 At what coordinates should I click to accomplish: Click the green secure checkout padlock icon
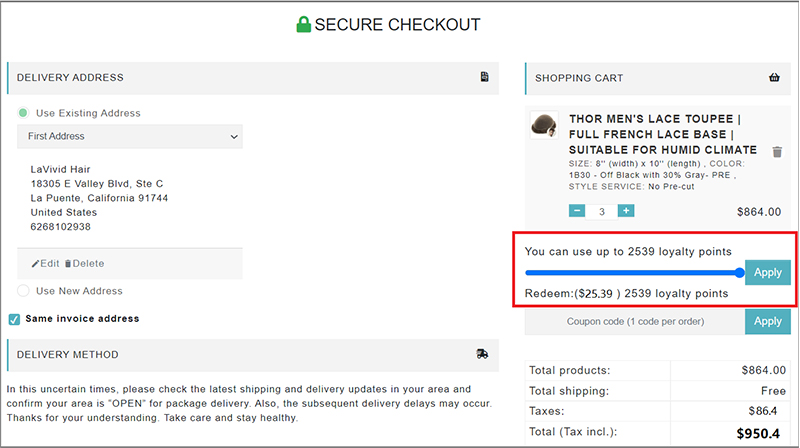304,25
